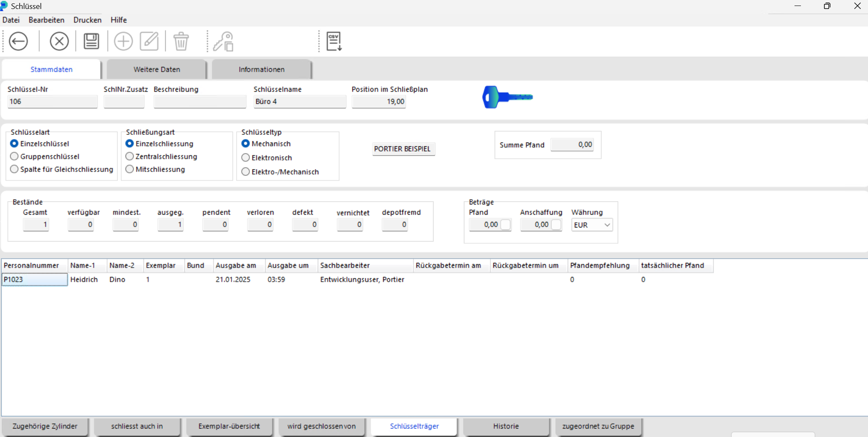Open the Historie bottom tab
This screenshot has width=868, height=437.
506,426
